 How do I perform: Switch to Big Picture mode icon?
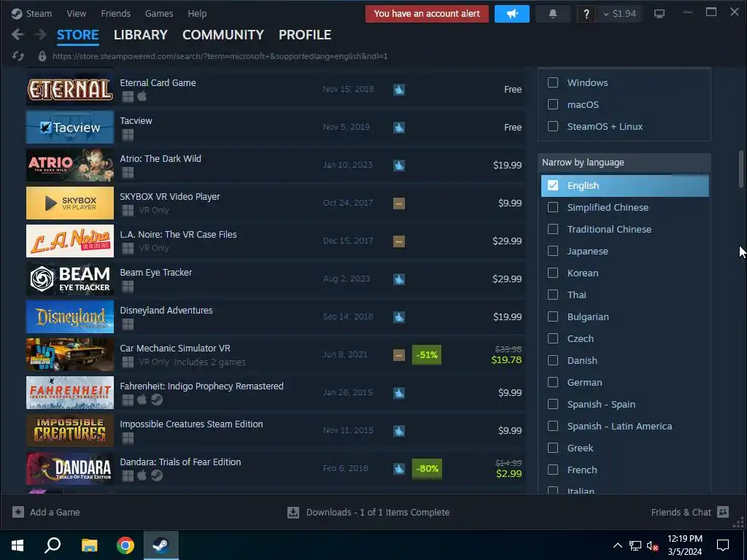pos(659,14)
